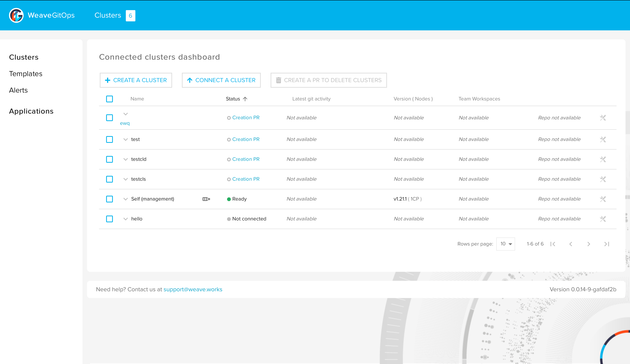Click Clusters in the top header
This screenshot has width=630, height=364.
[x=108, y=15]
